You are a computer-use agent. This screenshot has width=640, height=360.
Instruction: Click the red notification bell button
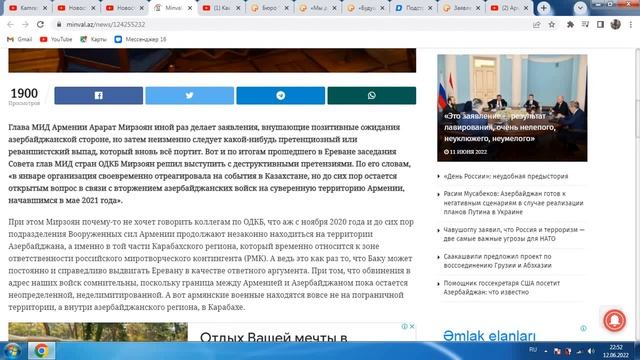click(614, 320)
